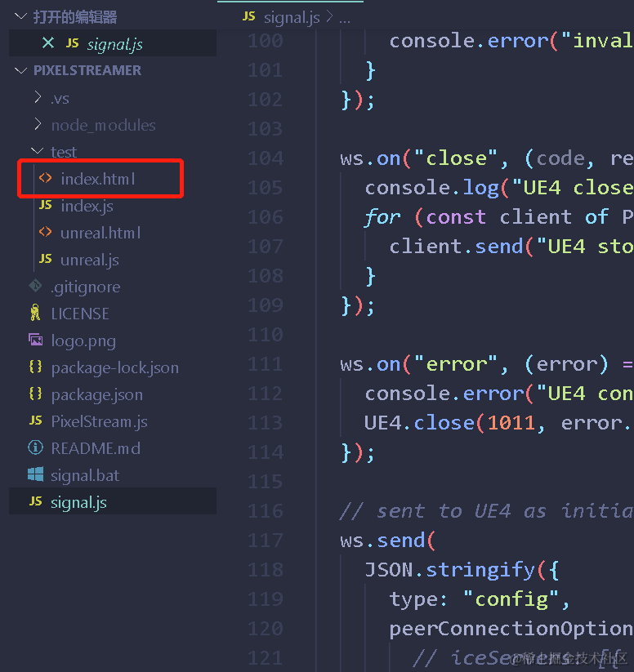This screenshot has height=672, width=634.
Task: Click JS icon beside PixelStream.js
Action: pos(36,421)
